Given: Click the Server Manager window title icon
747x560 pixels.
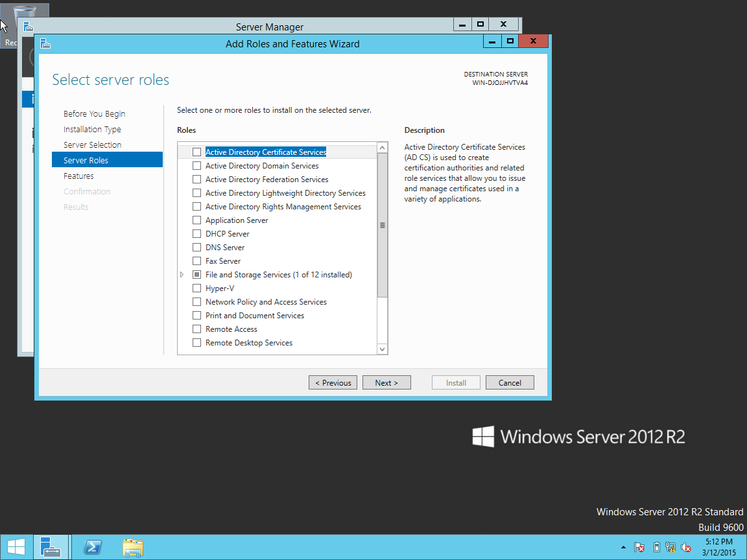Looking at the screenshot, I should (28, 27).
